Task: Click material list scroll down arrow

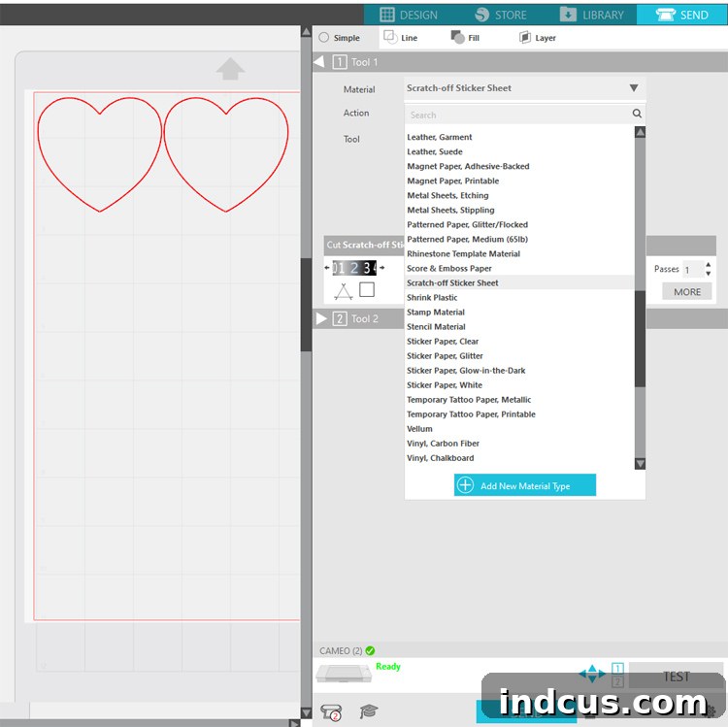Action: pos(640,463)
